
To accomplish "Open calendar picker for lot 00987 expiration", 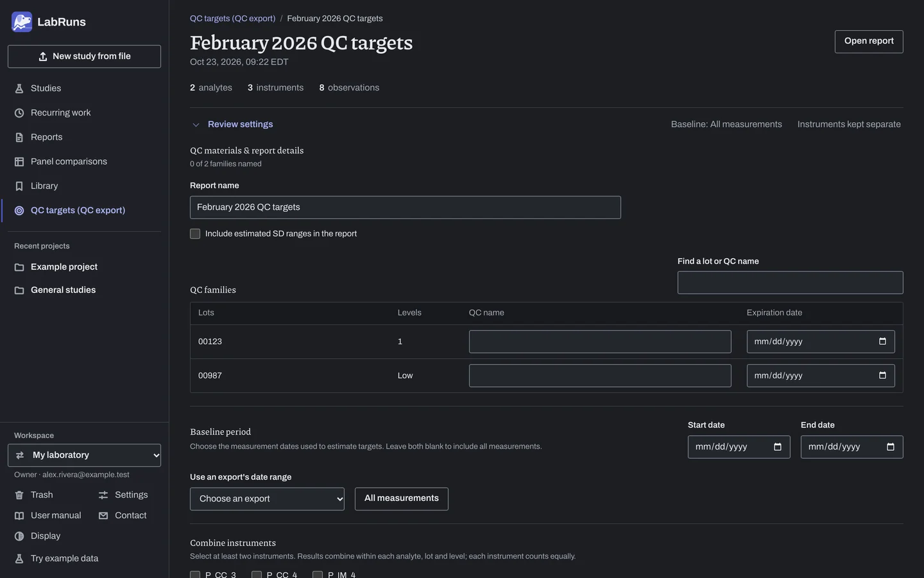I will tap(882, 376).
